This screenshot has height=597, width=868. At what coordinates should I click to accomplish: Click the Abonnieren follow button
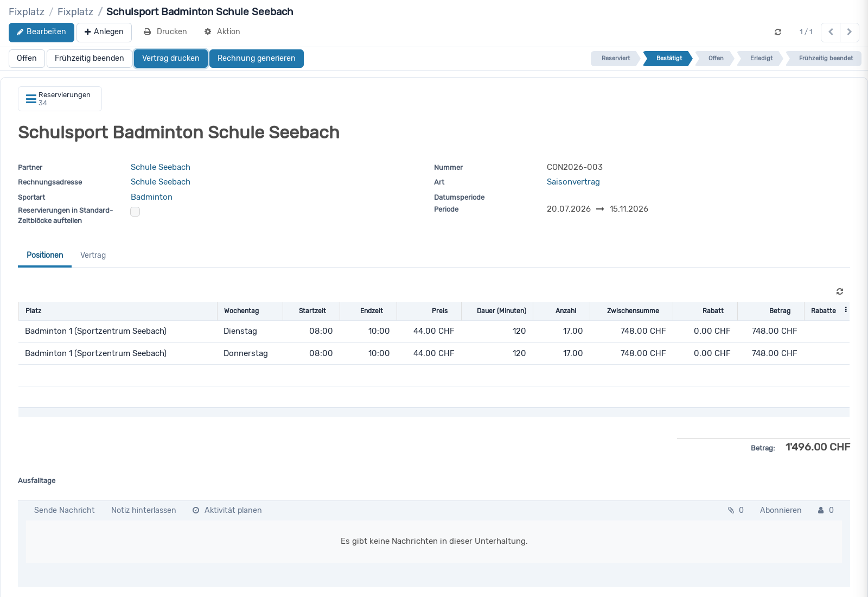[x=781, y=510]
